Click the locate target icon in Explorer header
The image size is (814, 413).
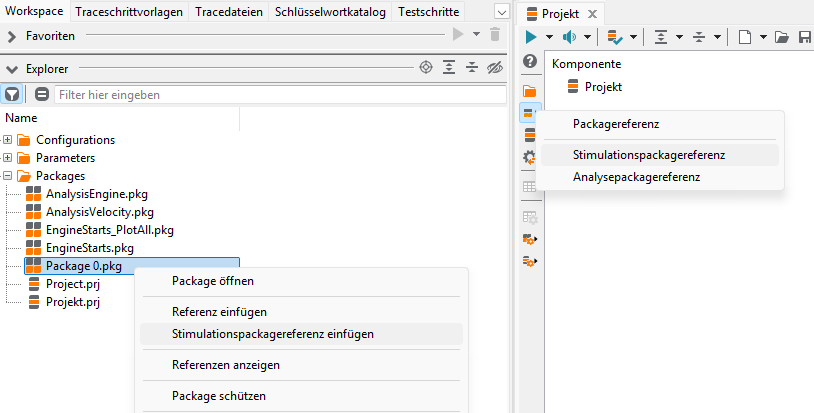426,67
